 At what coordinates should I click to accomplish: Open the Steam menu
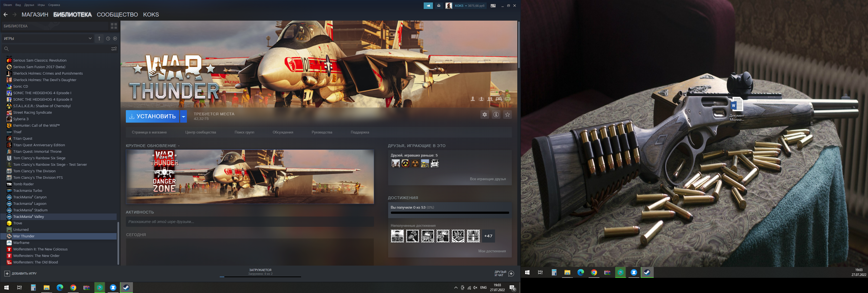click(x=7, y=5)
